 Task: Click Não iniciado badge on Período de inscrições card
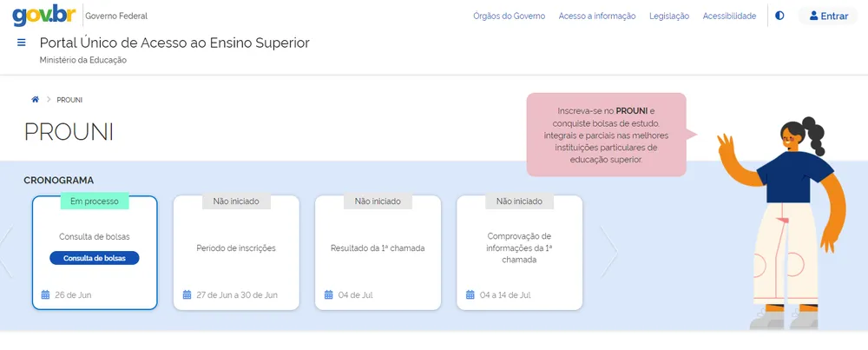pos(236,201)
